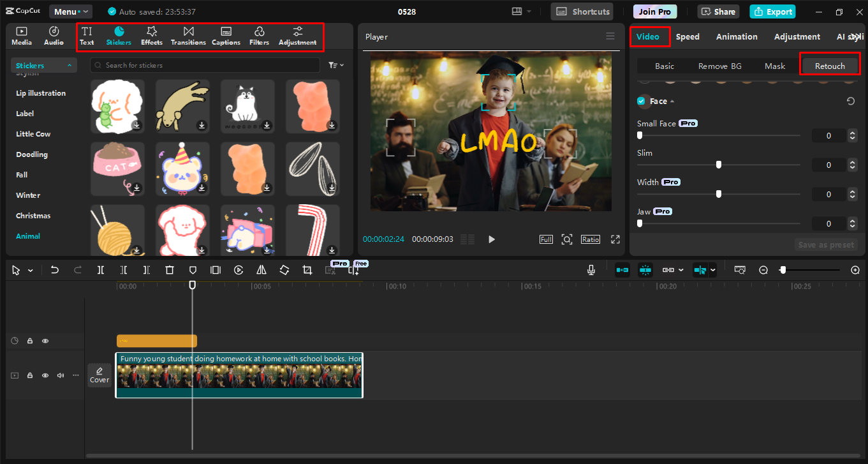The width and height of the screenshot is (868, 464).
Task: Mute the main video track audio
Action: (x=61, y=375)
